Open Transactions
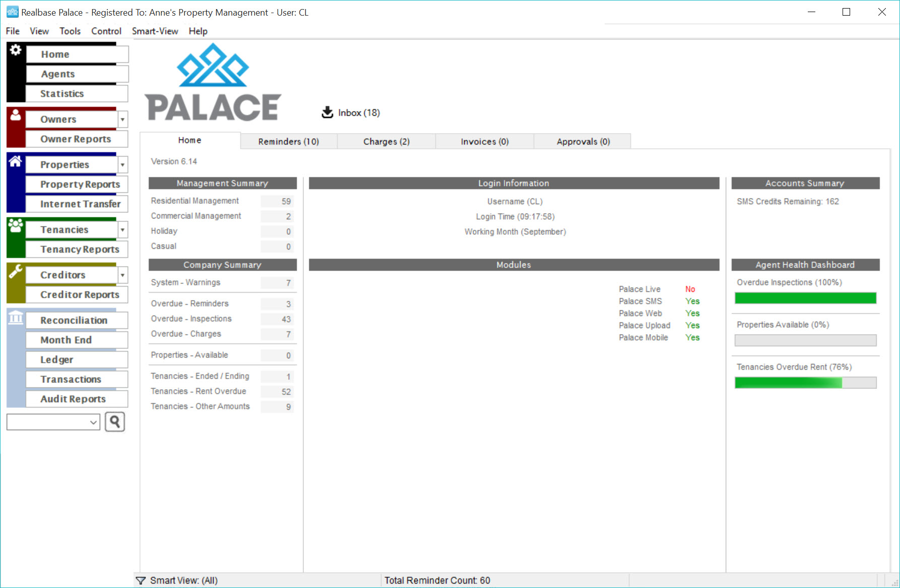 [77, 379]
